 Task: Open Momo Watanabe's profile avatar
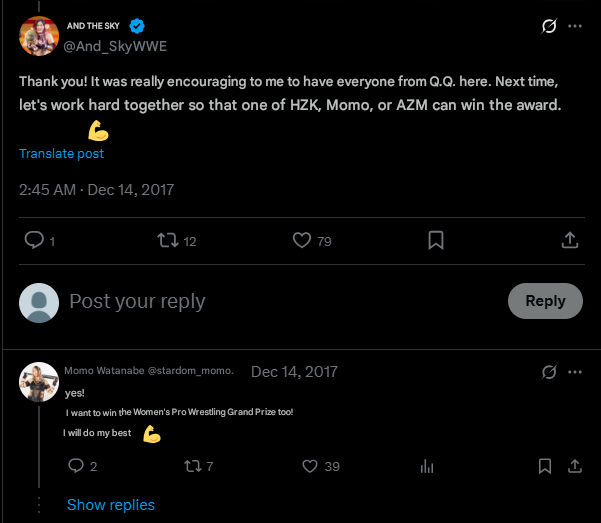click(39, 381)
